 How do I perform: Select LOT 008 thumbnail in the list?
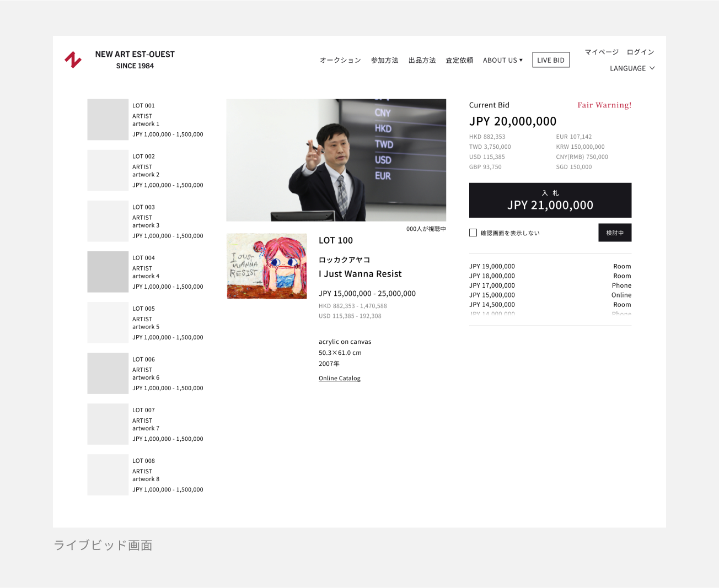pyautogui.click(x=108, y=474)
